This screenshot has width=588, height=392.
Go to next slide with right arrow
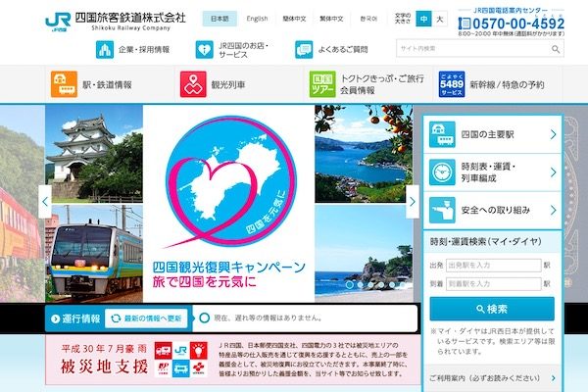(413, 202)
